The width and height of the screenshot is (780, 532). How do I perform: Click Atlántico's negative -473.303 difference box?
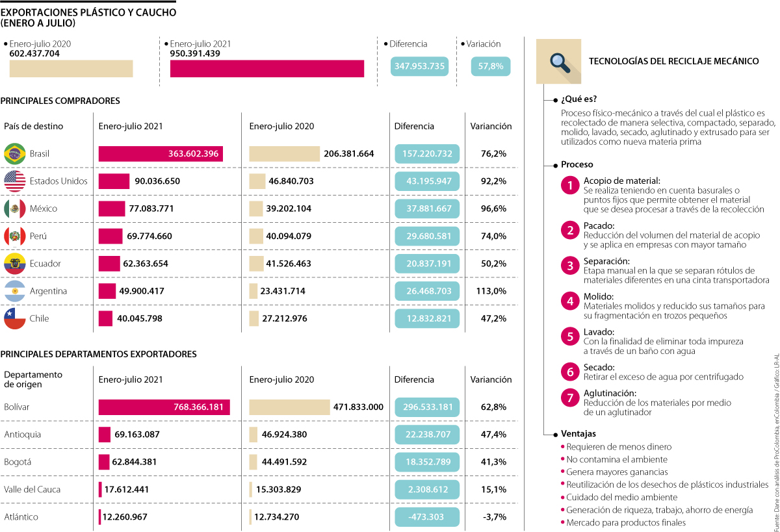(x=427, y=517)
